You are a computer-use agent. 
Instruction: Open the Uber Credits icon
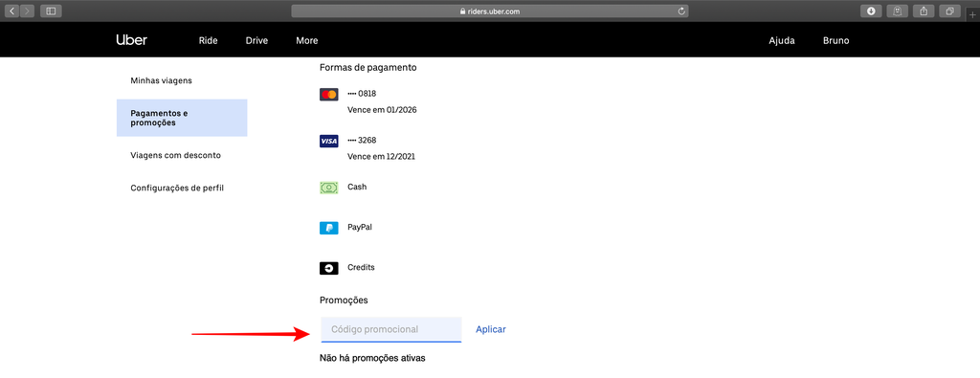329,268
